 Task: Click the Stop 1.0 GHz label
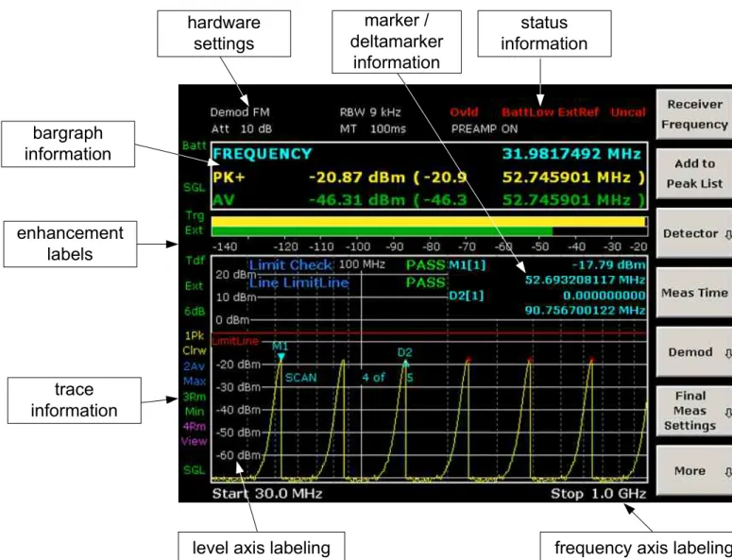click(599, 494)
